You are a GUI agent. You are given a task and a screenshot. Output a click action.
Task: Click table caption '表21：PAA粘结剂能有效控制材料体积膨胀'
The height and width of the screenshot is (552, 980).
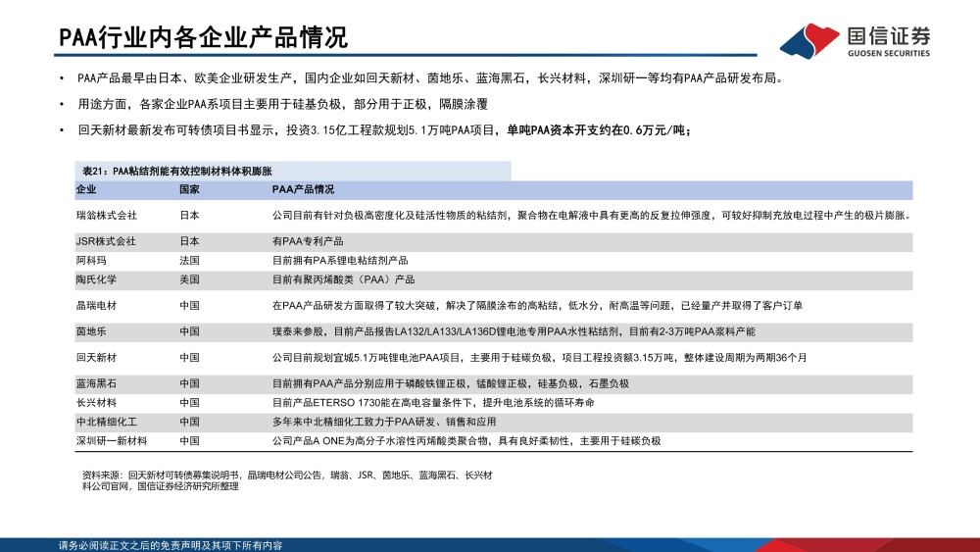[x=176, y=172]
